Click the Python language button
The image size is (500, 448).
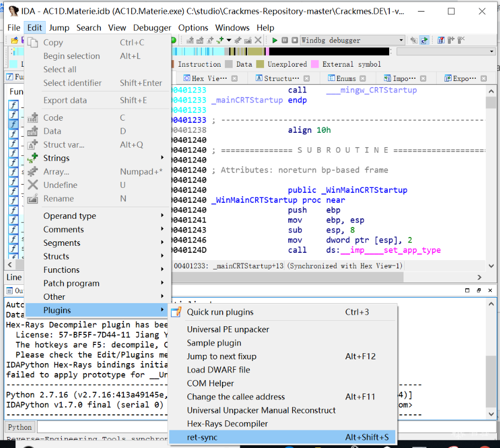point(20,427)
